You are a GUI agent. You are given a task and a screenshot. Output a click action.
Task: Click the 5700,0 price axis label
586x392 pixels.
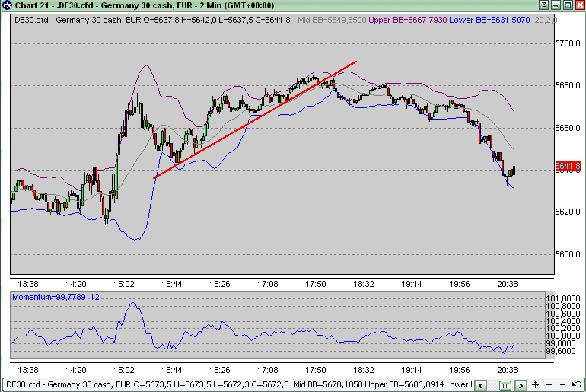pyautogui.click(x=568, y=43)
